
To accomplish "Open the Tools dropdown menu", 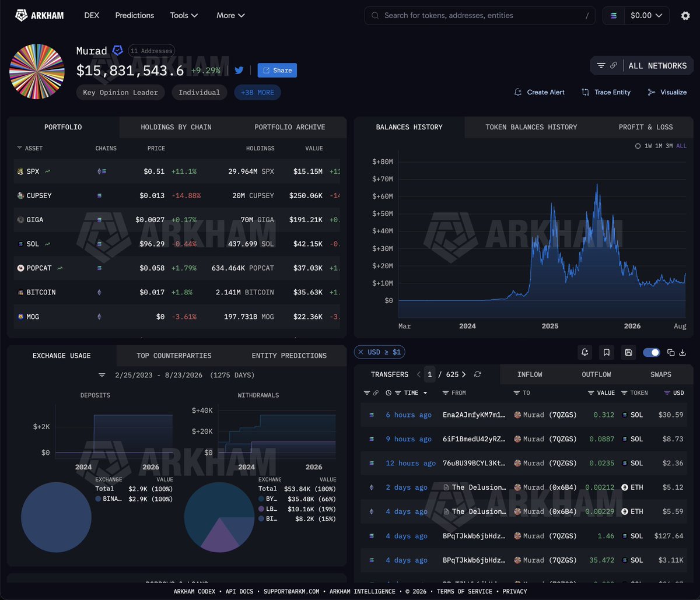I will tap(184, 15).
